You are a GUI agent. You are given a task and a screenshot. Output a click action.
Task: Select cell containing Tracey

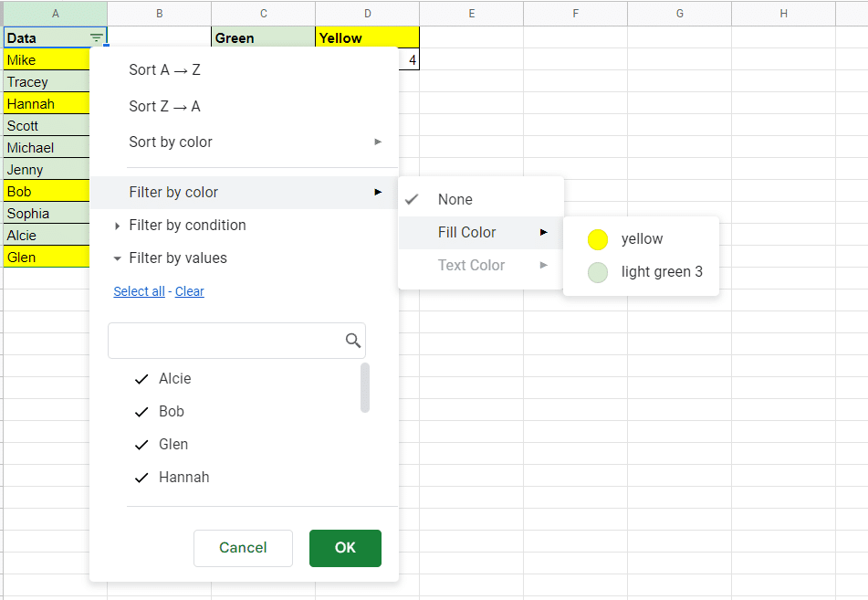(47, 81)
